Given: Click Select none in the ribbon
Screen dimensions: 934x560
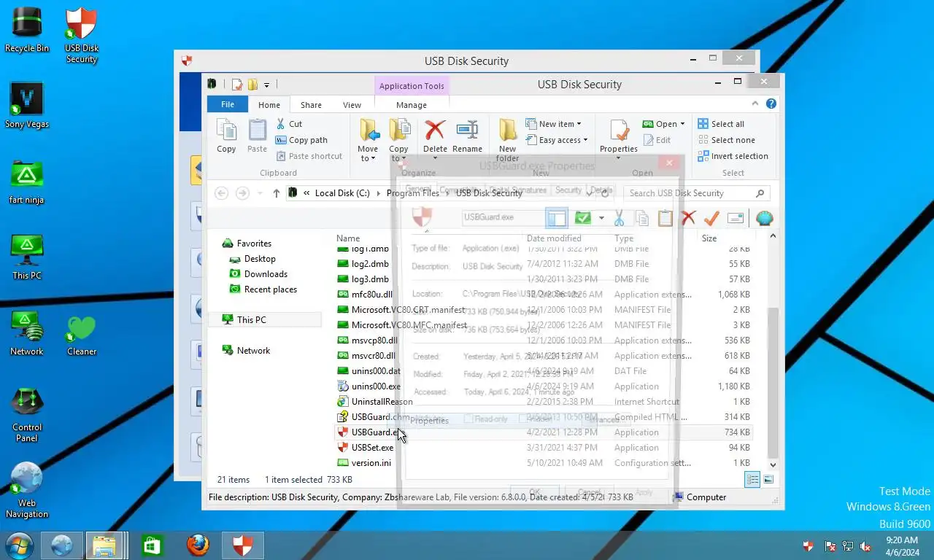Looking at the screenshot, I should pyautogui.click(x=726, y=140).
